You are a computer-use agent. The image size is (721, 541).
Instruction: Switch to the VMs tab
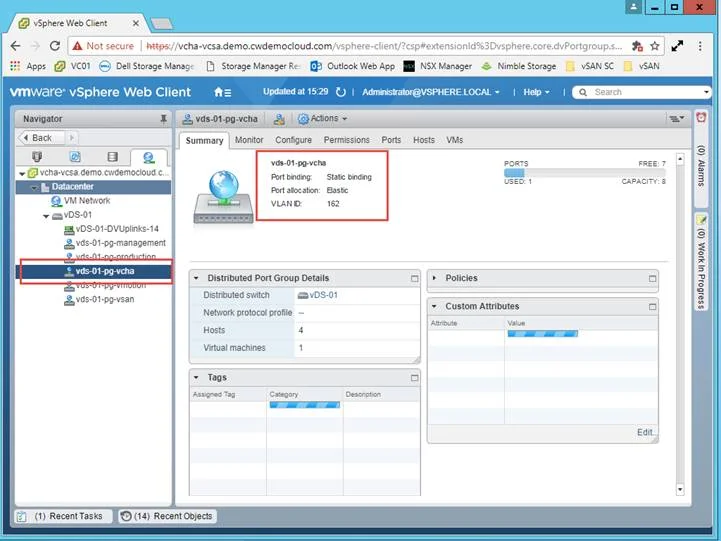tap(454, 140)
